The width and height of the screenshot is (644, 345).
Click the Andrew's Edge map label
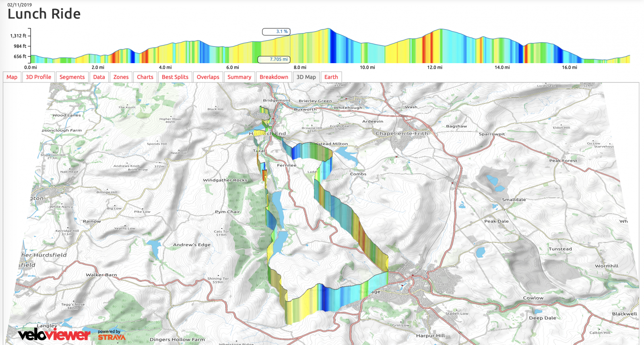click(192, 245)
